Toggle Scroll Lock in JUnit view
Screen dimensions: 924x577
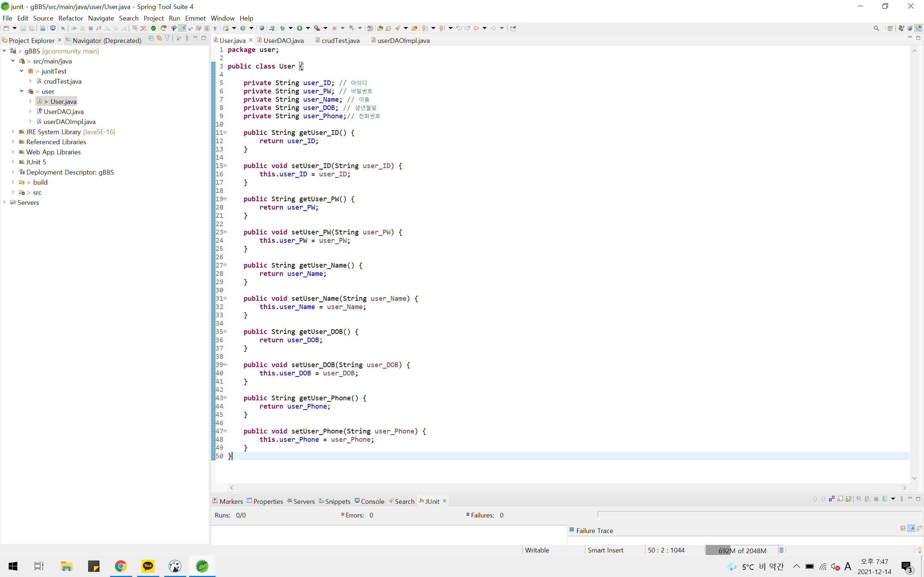pos(849,499)
